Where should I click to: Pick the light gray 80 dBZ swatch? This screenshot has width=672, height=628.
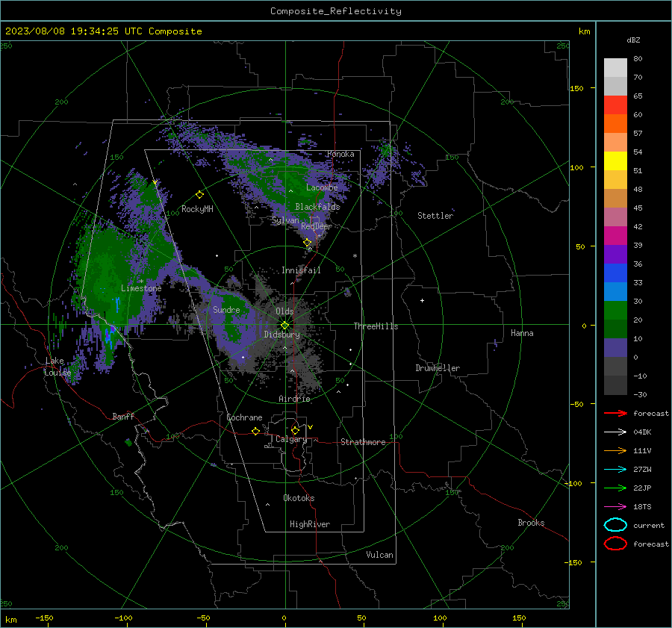click(615, 68)
